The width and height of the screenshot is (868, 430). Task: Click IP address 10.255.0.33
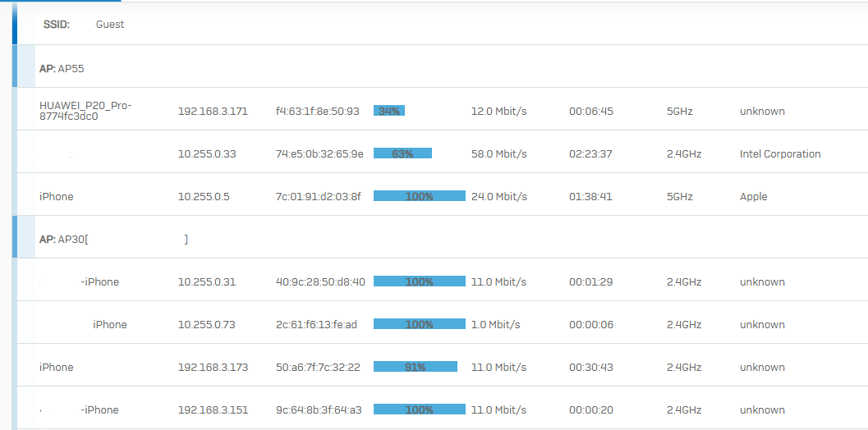pyautogui.click(x=206, y=154)
